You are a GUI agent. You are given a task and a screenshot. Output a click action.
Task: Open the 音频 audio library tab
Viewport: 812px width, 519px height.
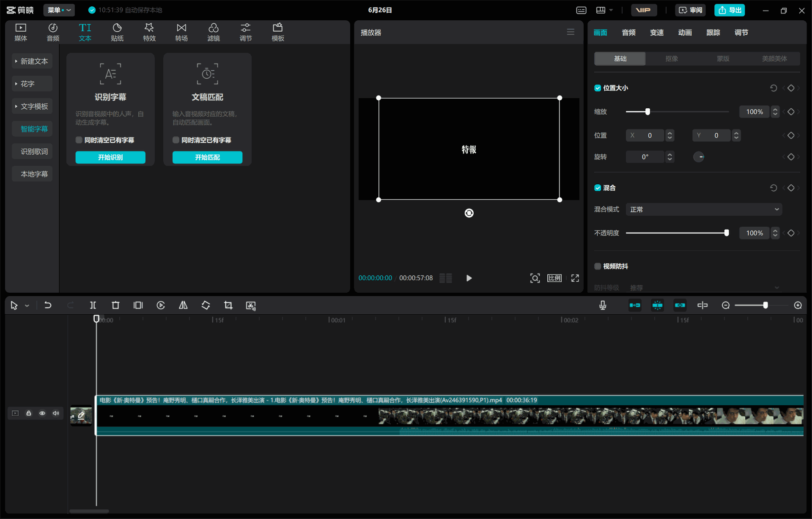(x=53, y=33)
